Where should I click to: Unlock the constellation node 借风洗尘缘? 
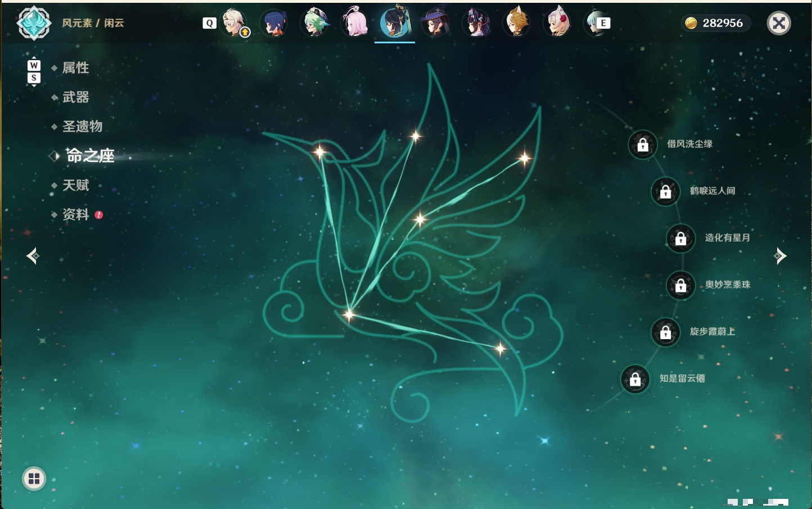(x=643, y=145)
